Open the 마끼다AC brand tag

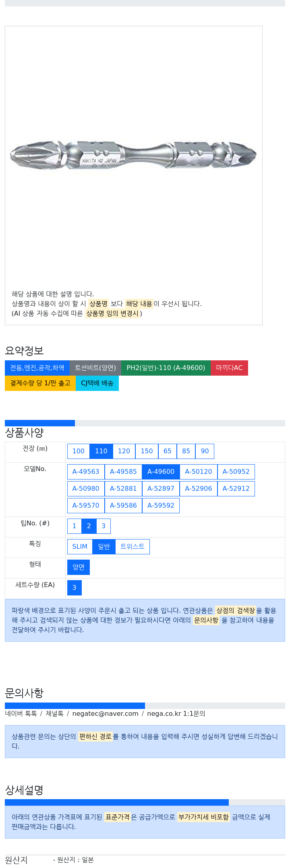[x=229, y=368]
